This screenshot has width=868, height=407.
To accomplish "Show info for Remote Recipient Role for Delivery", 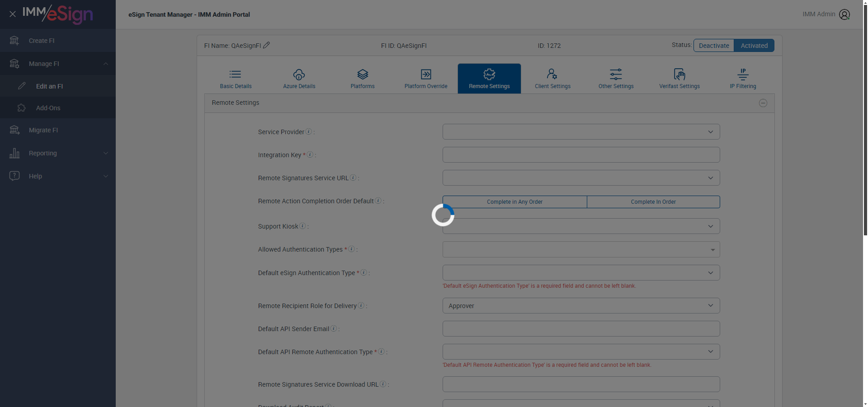I will coord(361,305).
